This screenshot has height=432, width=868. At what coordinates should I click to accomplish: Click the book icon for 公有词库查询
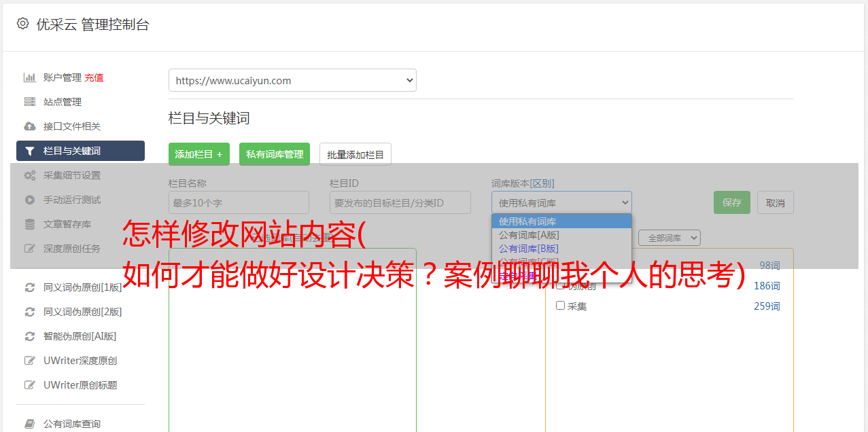[30, 424]
